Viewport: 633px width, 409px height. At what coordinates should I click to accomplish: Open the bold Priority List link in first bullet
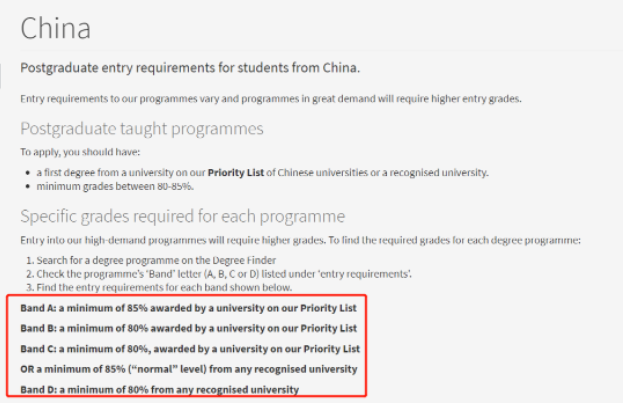click(236, 173)
